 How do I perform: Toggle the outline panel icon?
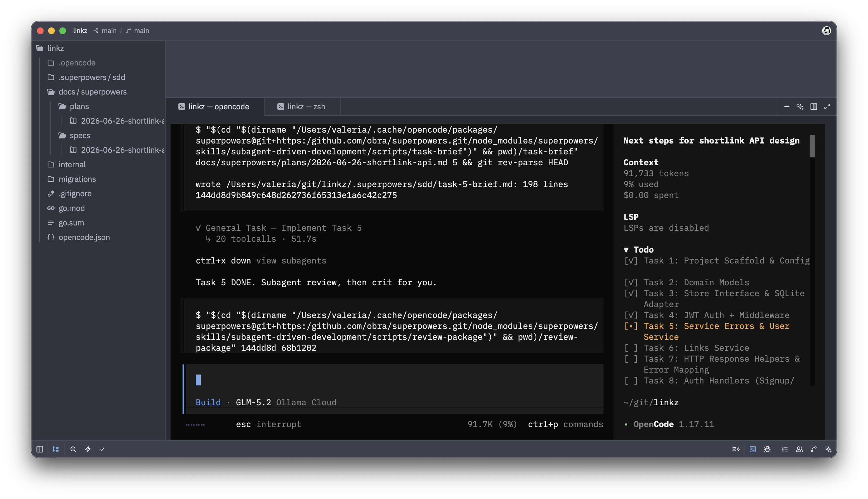pyautogui.click(x=784, y=449)
